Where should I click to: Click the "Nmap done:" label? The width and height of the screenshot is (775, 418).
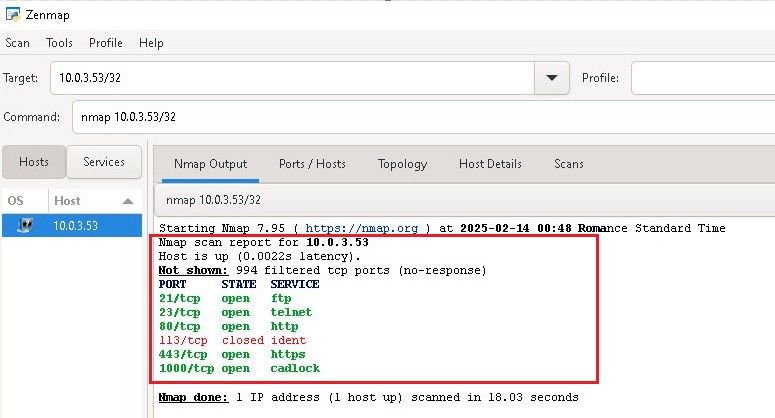click(x=193, y=397)
